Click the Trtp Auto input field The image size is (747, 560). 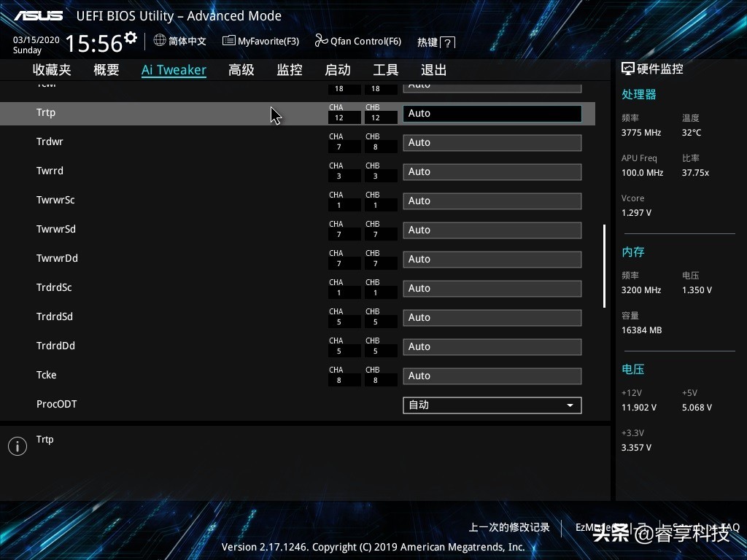pos(492,114)
